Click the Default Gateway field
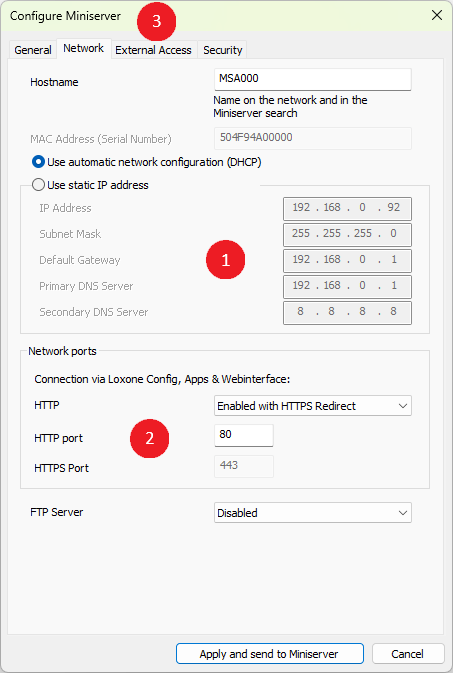This screenshot has height=673, width=453. pyautogui.click(x=347, y=261)
